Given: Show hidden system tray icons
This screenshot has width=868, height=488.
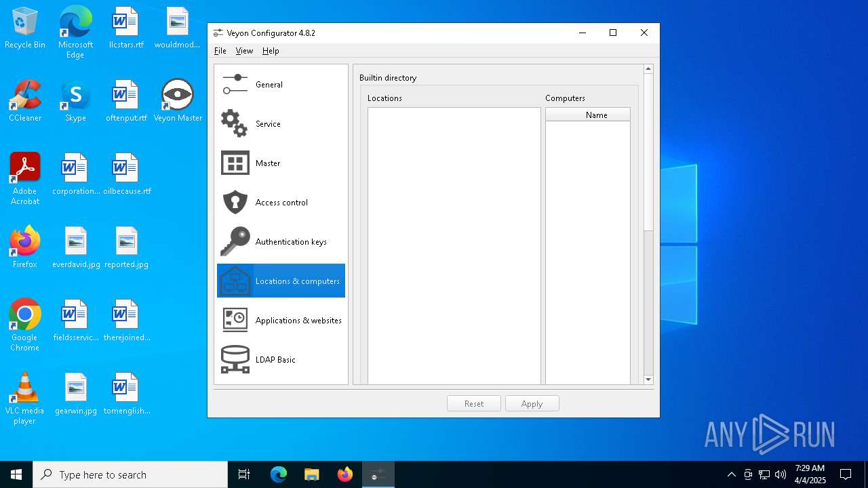Looking at the screenshot, I should [x=731, y=474].
